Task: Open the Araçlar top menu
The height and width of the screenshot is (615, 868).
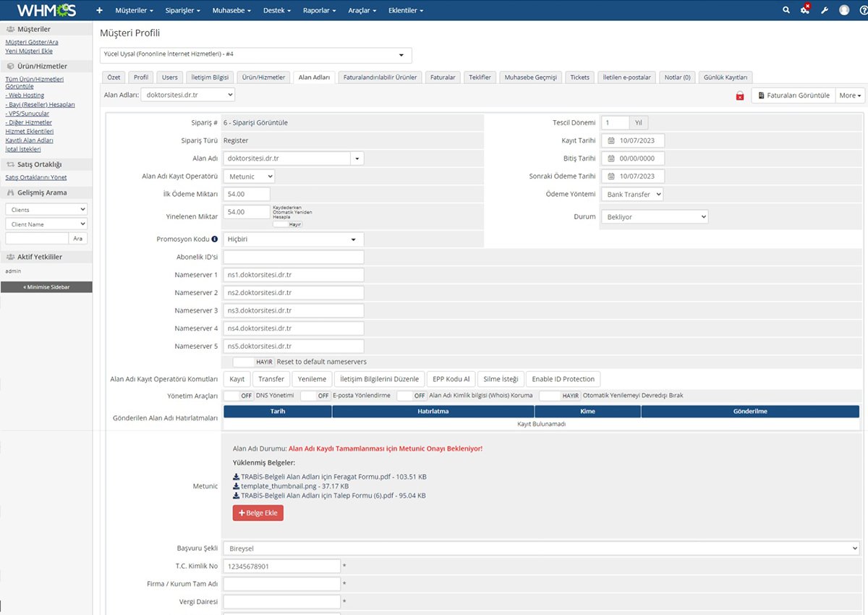Action: pyautogui.click(x=362, y=11)
